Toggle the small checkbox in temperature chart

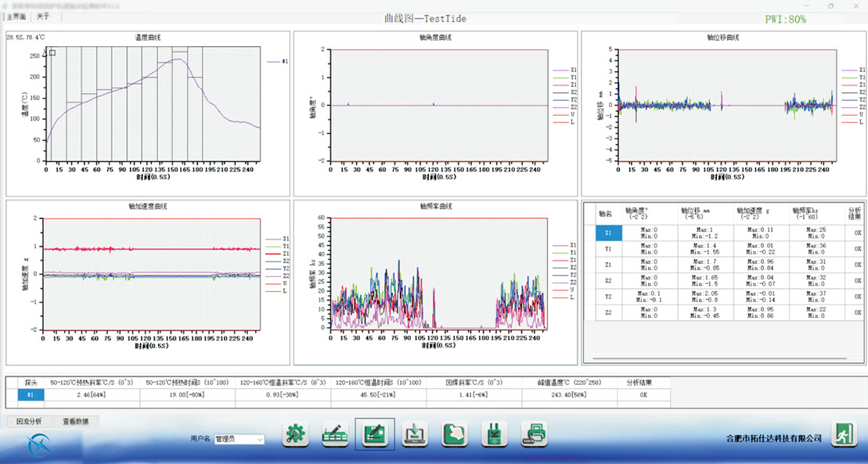[52, 53]
